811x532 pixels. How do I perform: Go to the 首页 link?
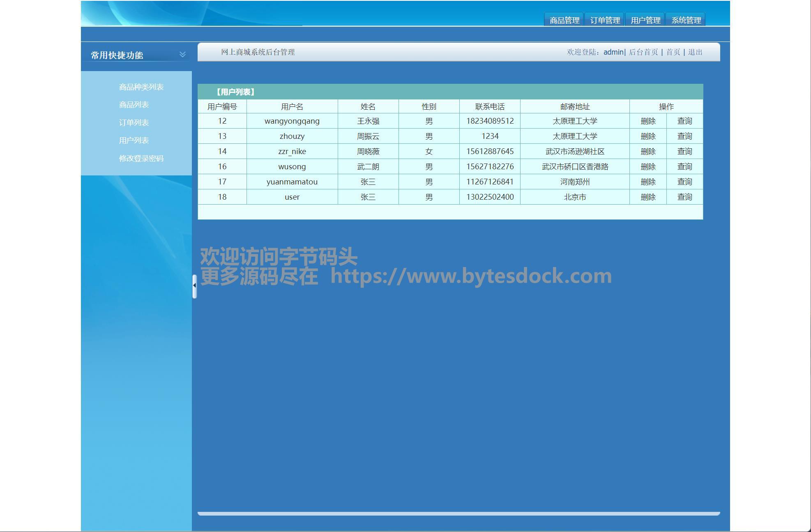(673, 52)
